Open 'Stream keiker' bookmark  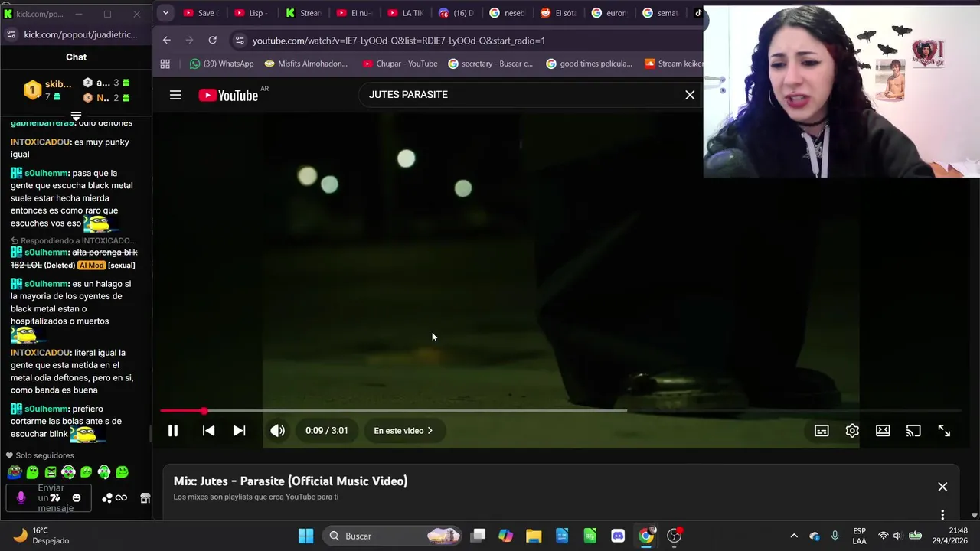coord(674,64)
